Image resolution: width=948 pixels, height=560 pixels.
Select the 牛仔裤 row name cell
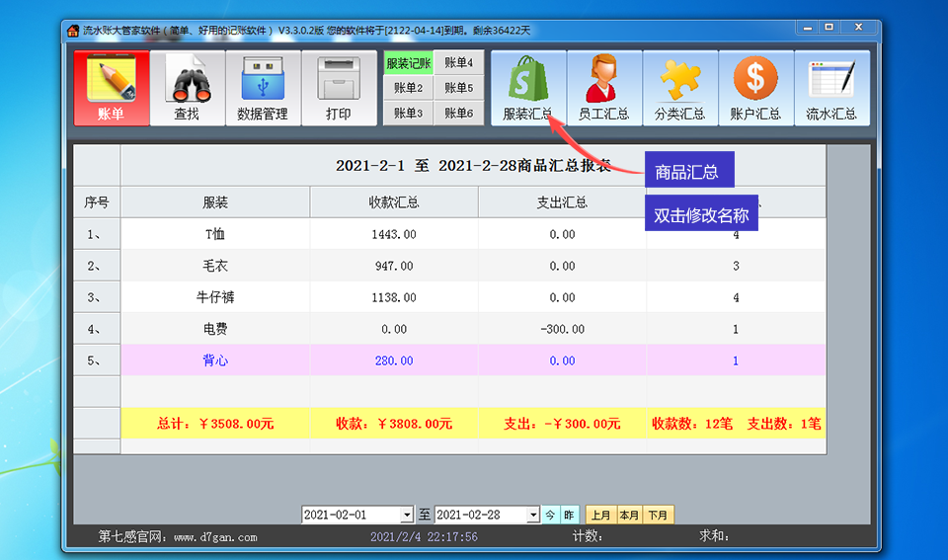215,297
